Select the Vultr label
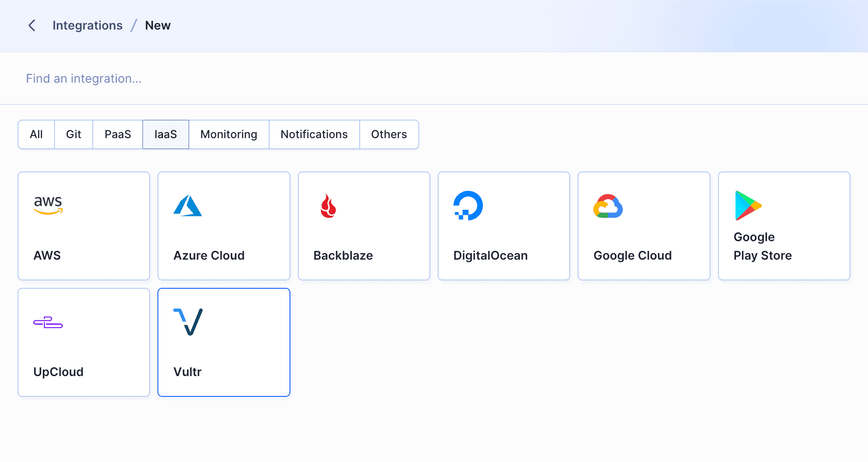868x462 pixels. [187, 372]
